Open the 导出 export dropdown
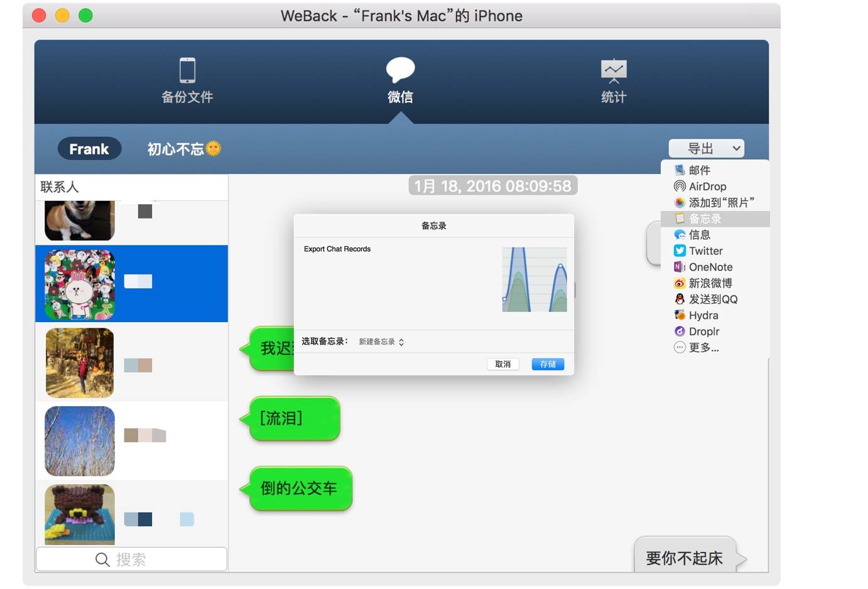 pos(707,148)
